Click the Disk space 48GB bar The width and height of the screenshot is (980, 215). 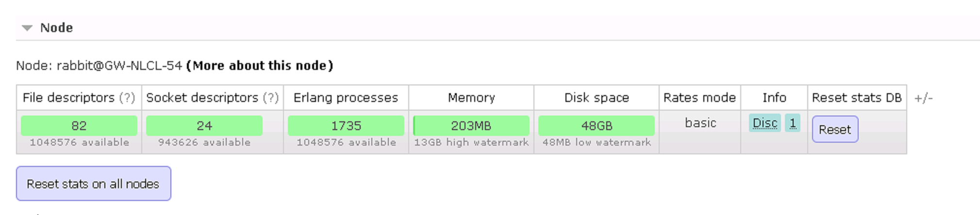597,126
